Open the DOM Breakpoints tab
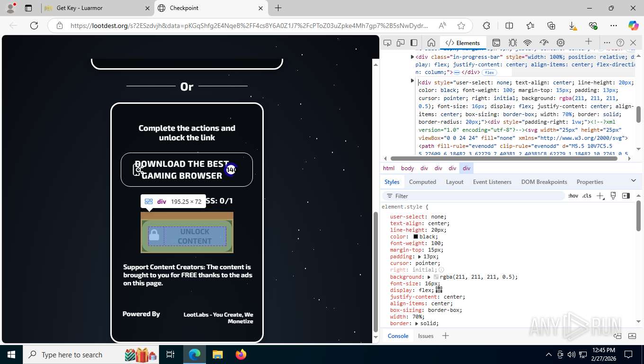The height and width of the screenshot is (364, 644). (x=544, y=182)
